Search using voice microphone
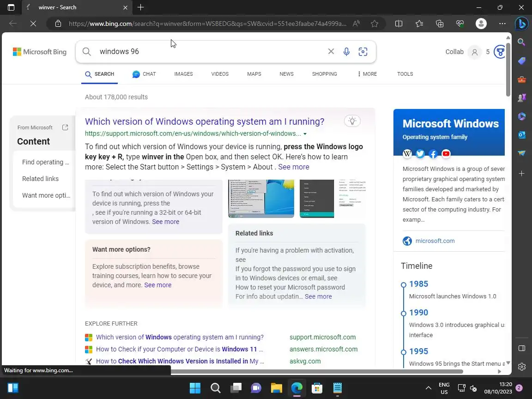 [346, 52]
